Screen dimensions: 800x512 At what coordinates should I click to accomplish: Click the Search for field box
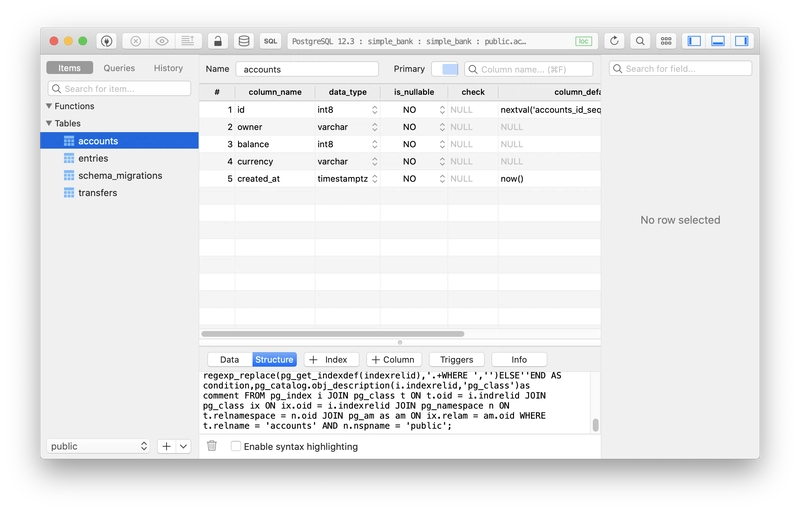681,68
